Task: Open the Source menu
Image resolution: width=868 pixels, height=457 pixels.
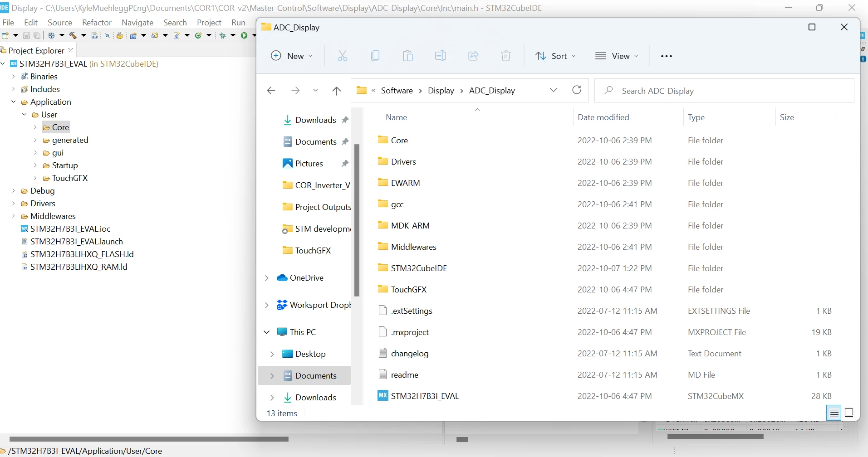Action: tap(60, 22)
